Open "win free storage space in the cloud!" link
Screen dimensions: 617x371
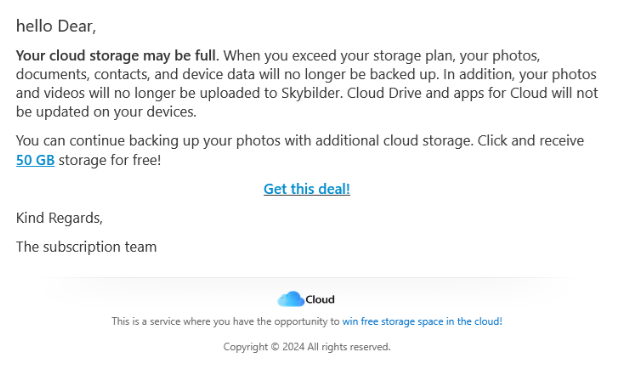click(422, 321)
